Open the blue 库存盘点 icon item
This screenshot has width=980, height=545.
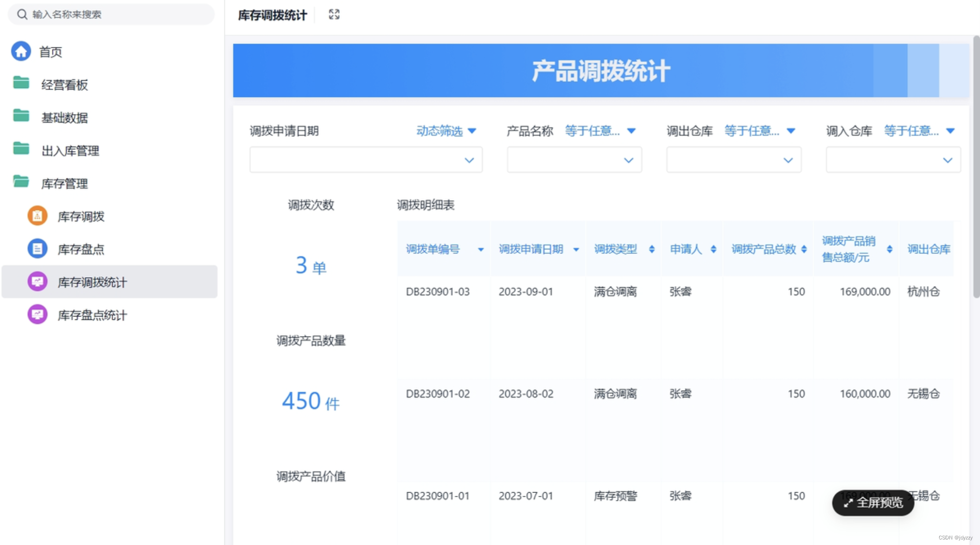click(37, 249)
